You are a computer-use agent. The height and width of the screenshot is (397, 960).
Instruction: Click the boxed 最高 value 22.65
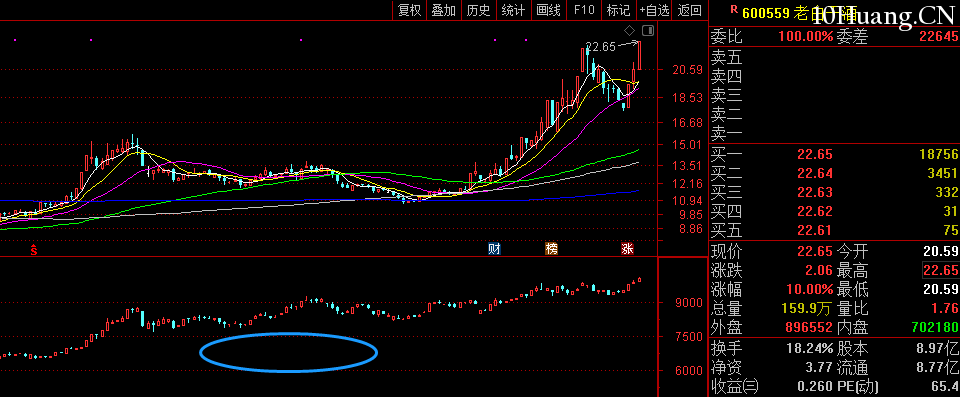pos(940,270)
